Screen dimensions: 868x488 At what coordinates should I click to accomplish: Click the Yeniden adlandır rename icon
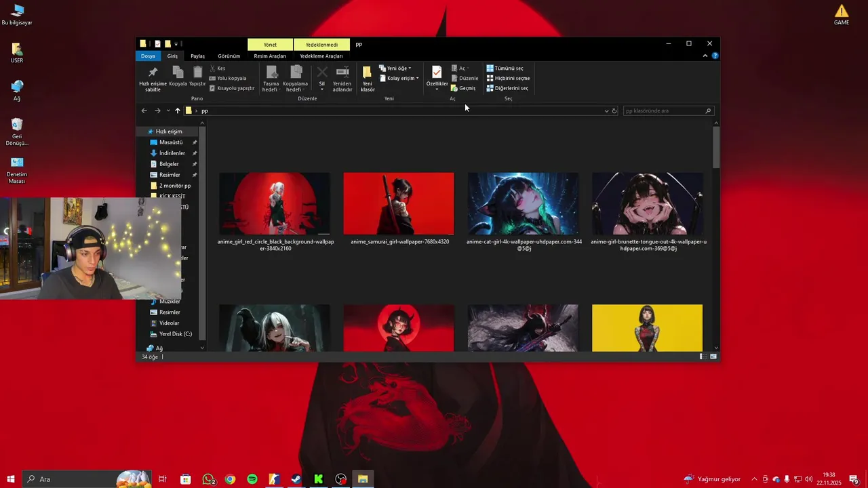click(342, 72)
